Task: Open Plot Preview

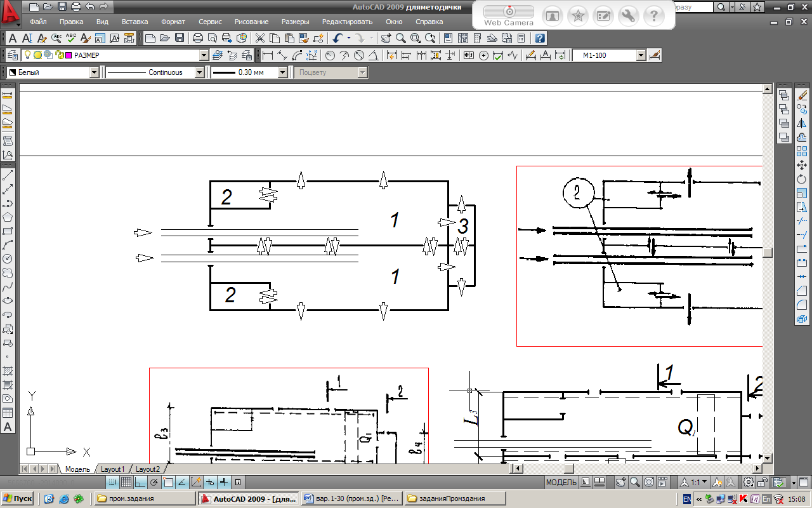Action: [213, 38]
